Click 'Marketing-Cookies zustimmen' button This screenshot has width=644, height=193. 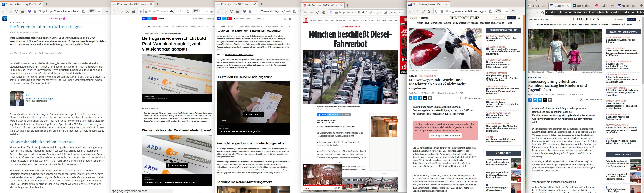tap(445, 135)
